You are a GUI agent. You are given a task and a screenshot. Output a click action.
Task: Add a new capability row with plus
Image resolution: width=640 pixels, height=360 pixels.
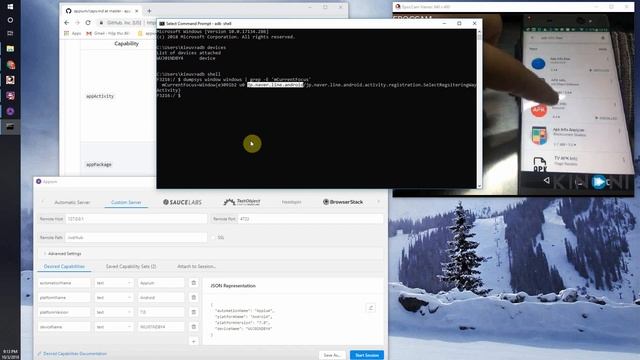194,341
